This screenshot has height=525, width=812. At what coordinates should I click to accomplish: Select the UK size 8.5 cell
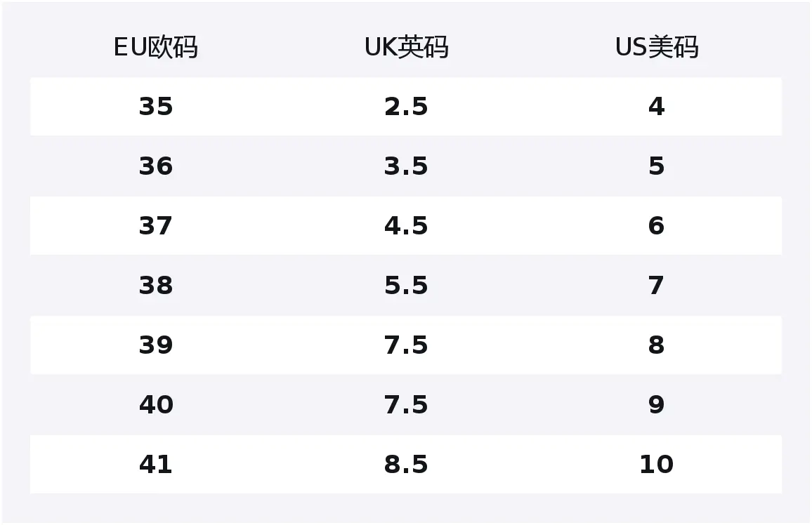click(x=406, y=465)
